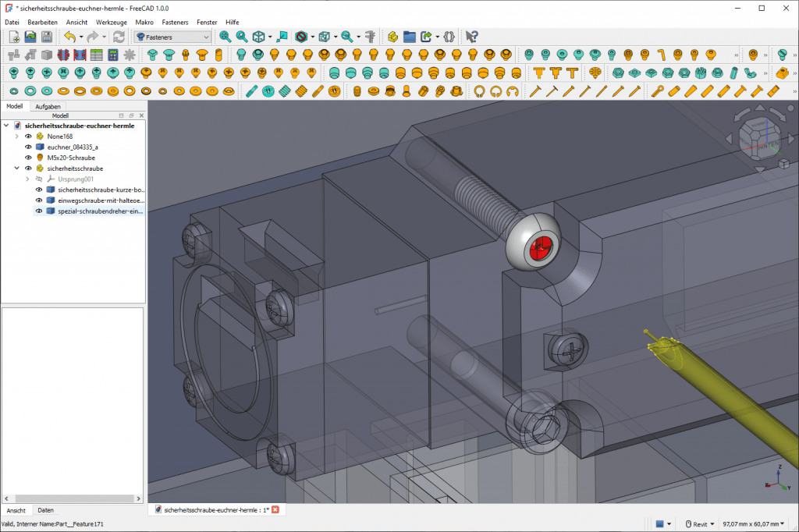Screen dimensions: 799x532
Task: Click the Undo arrow icon
Action: pyautogui.click(x=69, y=37)
